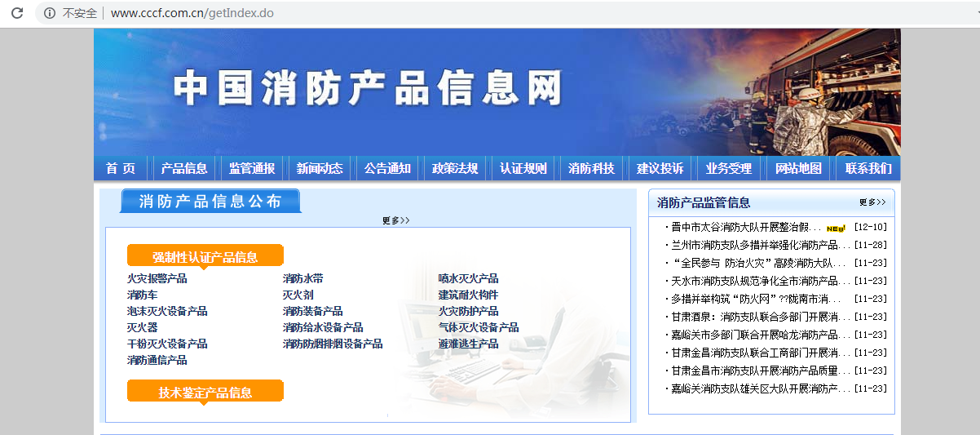Open news item 晋中市太谷消防大队开展整治假
Image resolution: width=980 pixels, height=435 pixels.
(741, 227)
